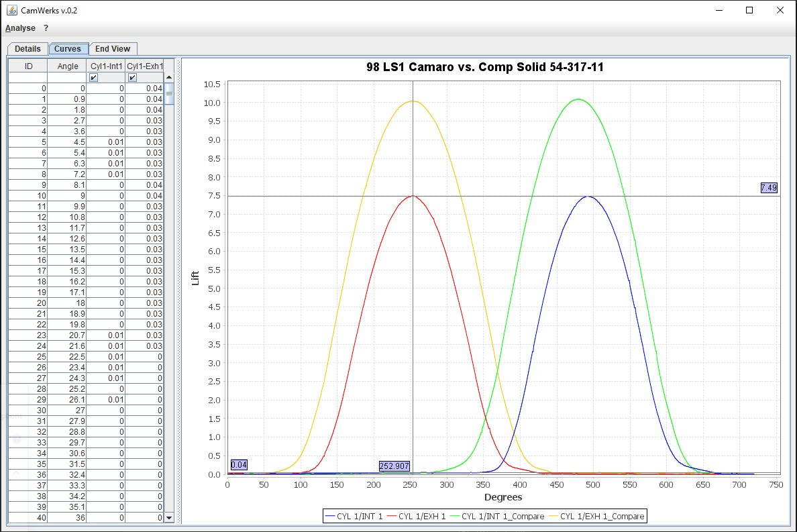The width and height of the screenshot is (797, 532).
Task: Select Cyl1-Int1 cell '0.01' in row 7
Action: (x=106, y=164)
